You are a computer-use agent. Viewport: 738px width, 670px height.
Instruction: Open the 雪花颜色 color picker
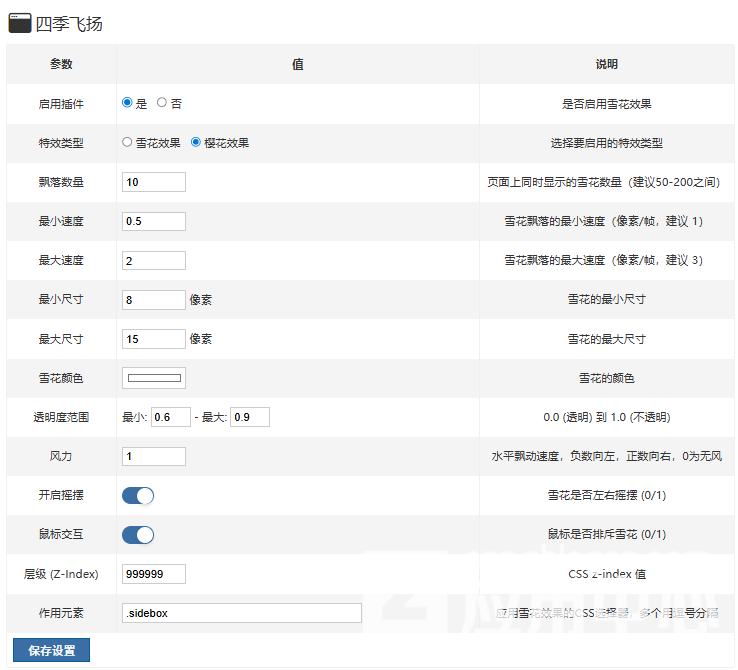153,378
